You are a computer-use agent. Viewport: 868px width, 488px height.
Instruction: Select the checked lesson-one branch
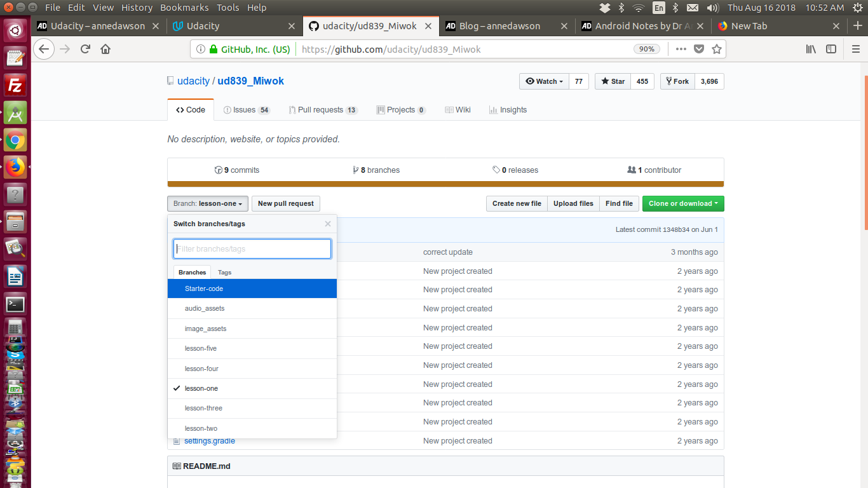pos(252,388)
